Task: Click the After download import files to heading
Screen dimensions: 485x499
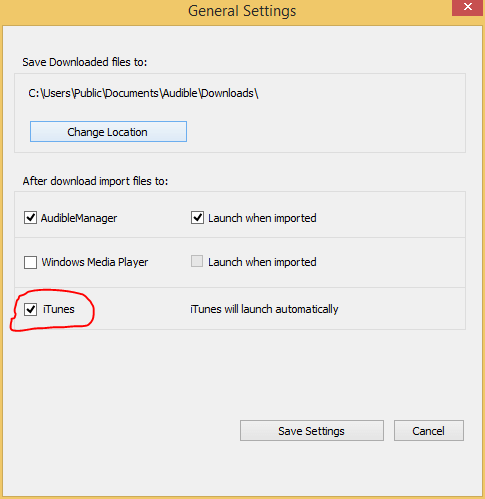Action: [x=95, y=181]
